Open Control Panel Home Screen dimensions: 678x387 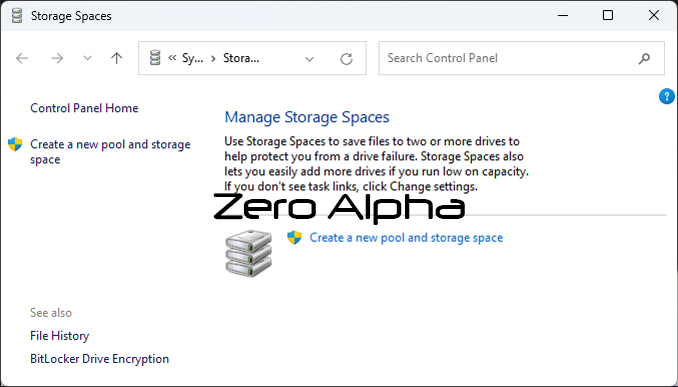84,108
